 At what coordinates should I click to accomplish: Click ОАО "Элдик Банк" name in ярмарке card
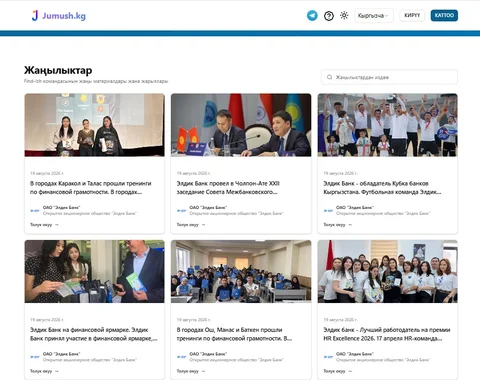[61, 354]
